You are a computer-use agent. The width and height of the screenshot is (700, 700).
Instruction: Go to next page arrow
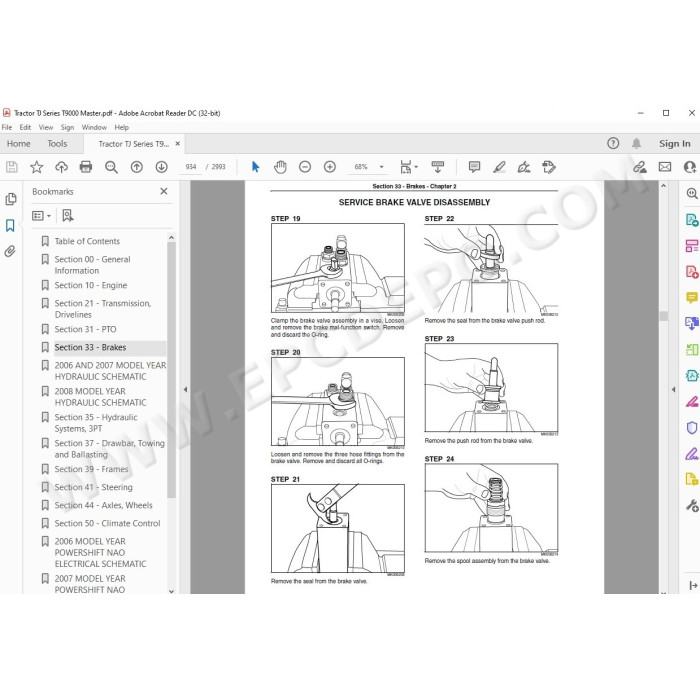(x=161, y=167)
